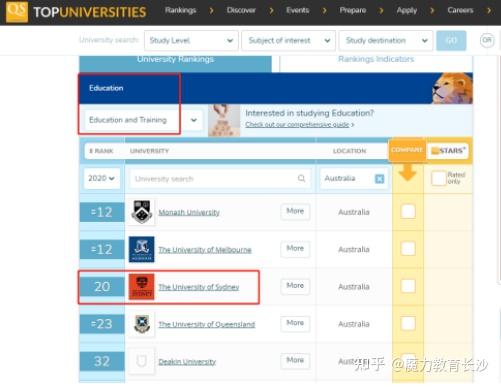
Task: Open the Study Level dropdown
Action: (191, 41)
